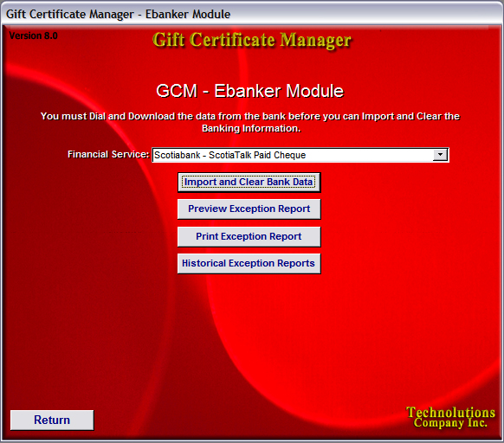Click the Banking Information text line

pyautogui.click(x=251, y=128)
